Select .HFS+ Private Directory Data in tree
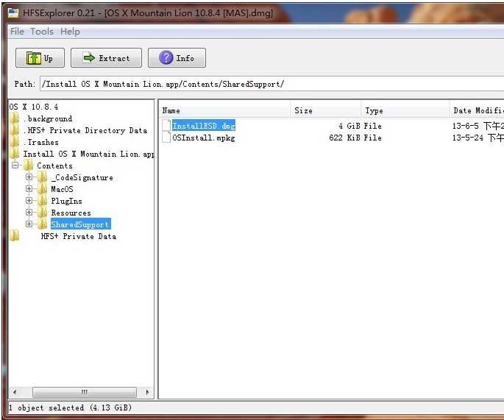The image size is (504, 420). [x=85, y=130]
